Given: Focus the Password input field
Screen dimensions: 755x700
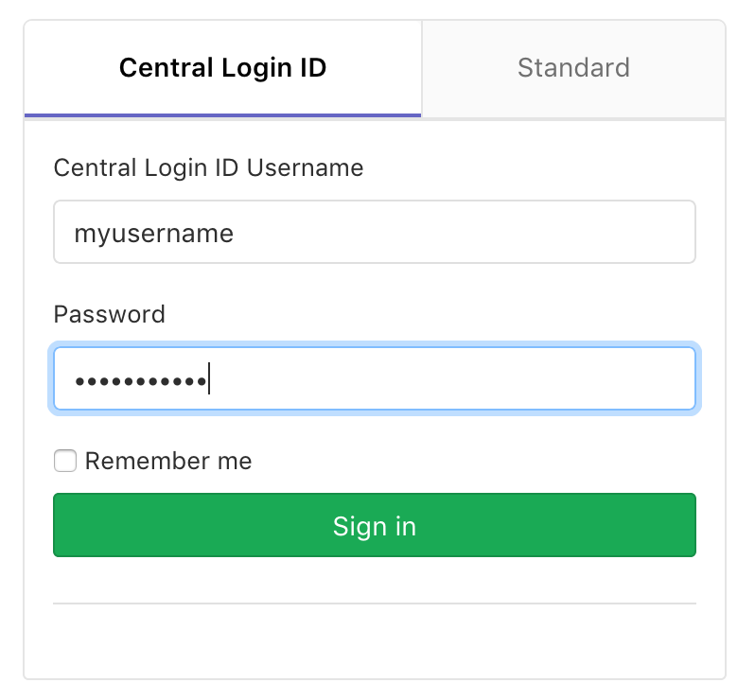Looking at the screenshot, I should [x=375, y=379].
